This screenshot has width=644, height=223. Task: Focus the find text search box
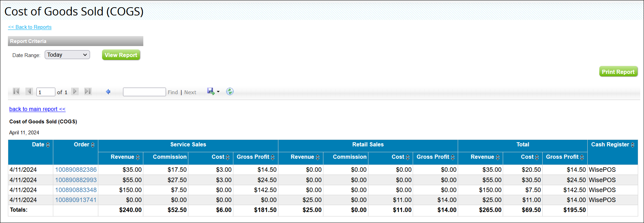click(144, 92)
